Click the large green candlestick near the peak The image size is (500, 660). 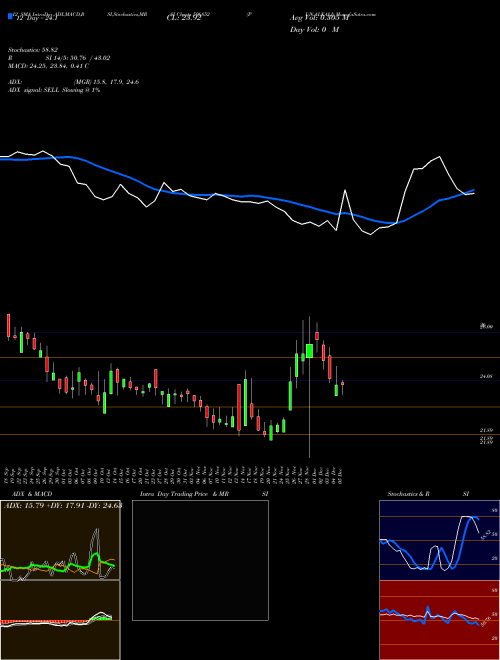point(309,351)
